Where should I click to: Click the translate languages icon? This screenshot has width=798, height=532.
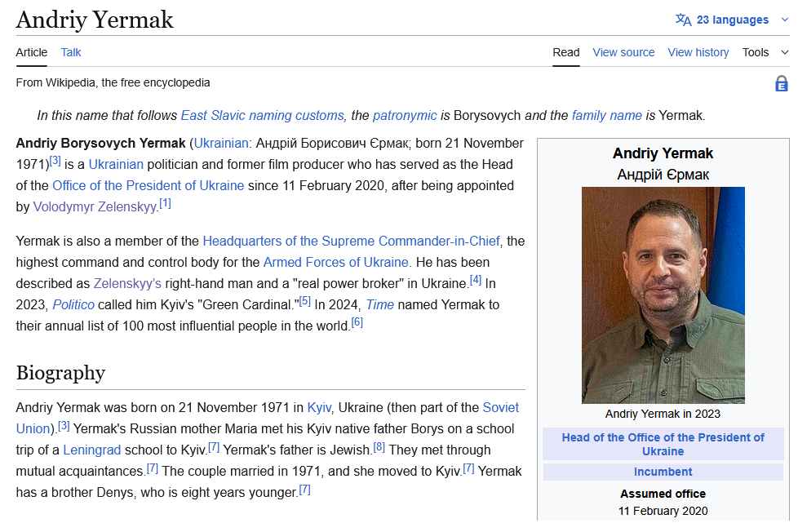pyautogui.click(x=683, y=20)
